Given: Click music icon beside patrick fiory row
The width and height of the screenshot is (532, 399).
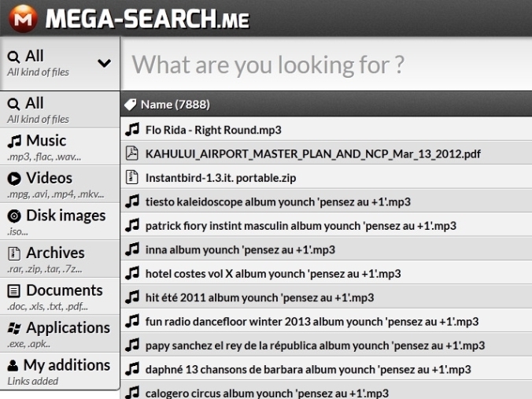Looking at the screenshot, I should (x=132, y=225).
